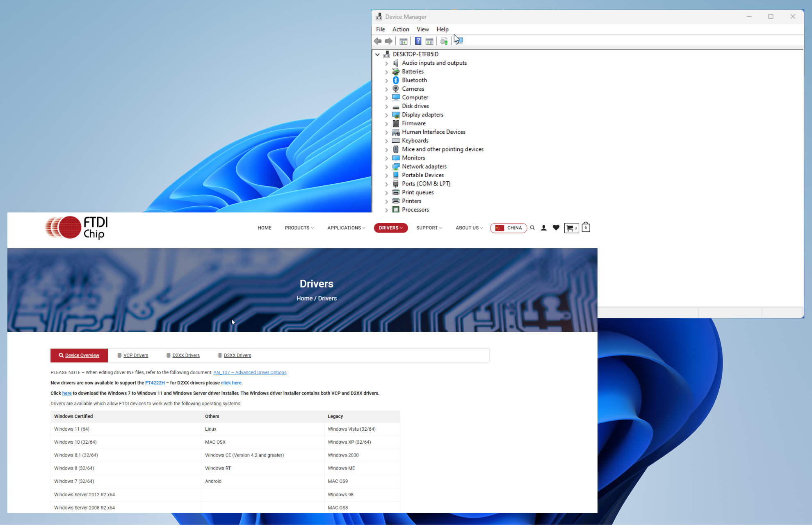Open the search magnifier on FTDI site
The width and height of the screenshot is (812, 525).
(532, 228)
